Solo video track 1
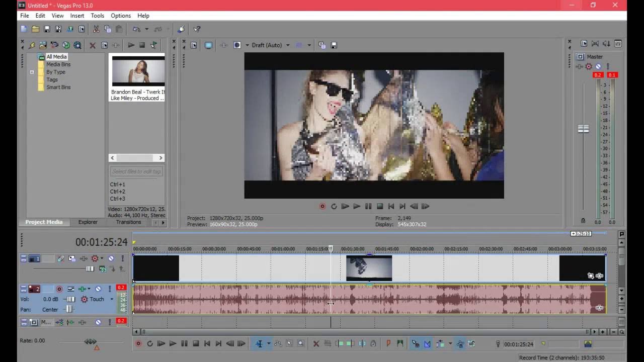This screenshot has height=362, width=644. (122, 258)
